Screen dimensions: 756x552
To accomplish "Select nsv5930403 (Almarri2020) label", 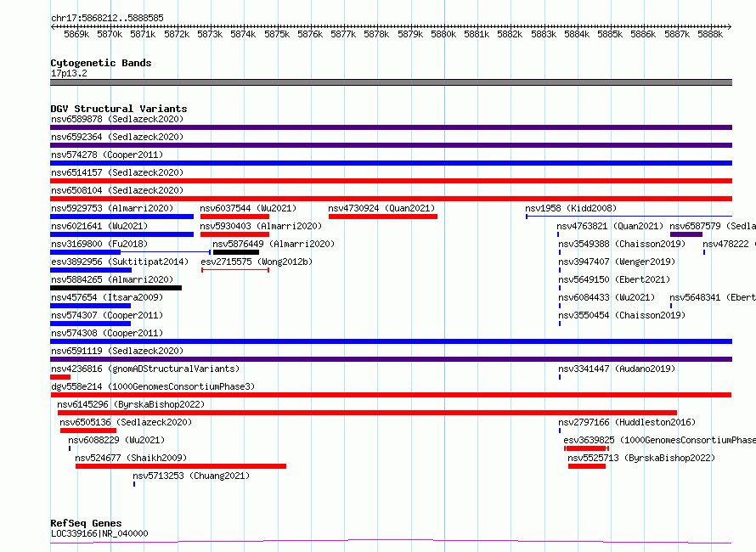I will 261,226.
